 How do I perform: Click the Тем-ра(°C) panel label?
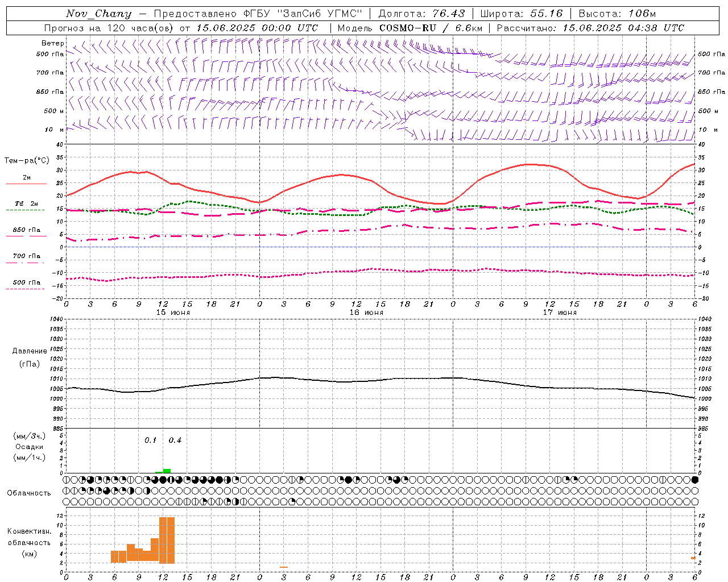click(27, 161)
